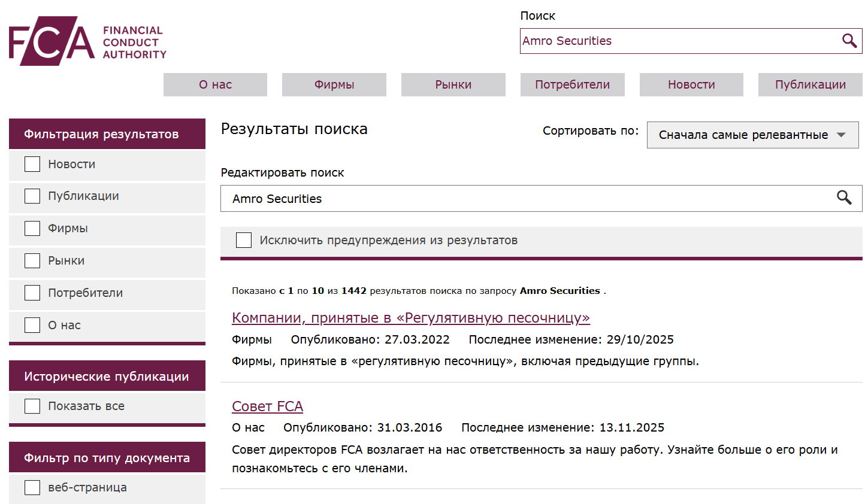Check Показать все under Исторические публикации
Screen dimensions: 865x504
(x=32, y=406)
